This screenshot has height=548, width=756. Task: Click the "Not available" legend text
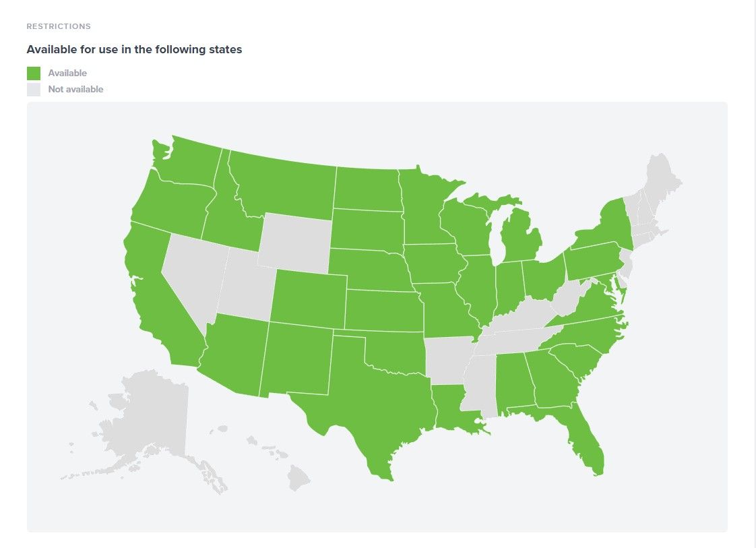(x=75, y=89)
